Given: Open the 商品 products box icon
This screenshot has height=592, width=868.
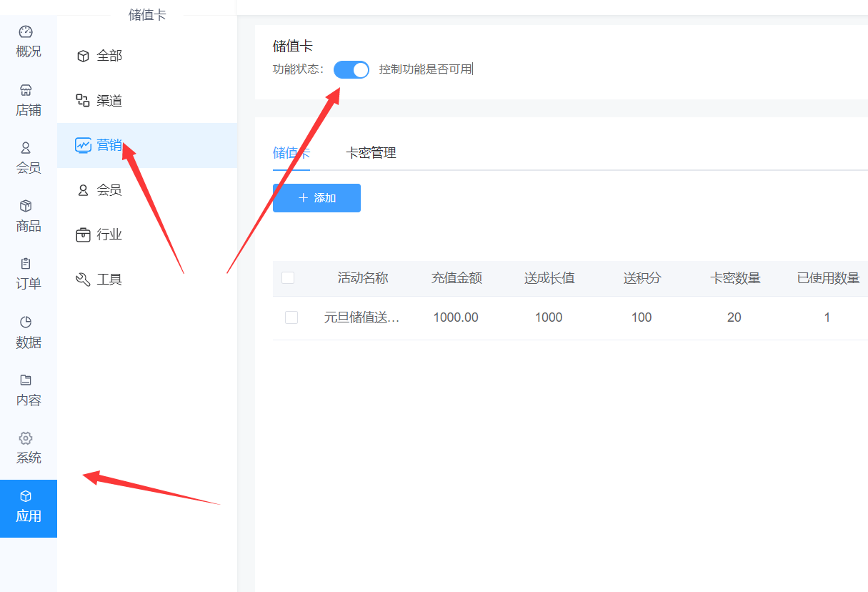Looking at the screenshot, I should pyautogui.click(x=26, y=206).
